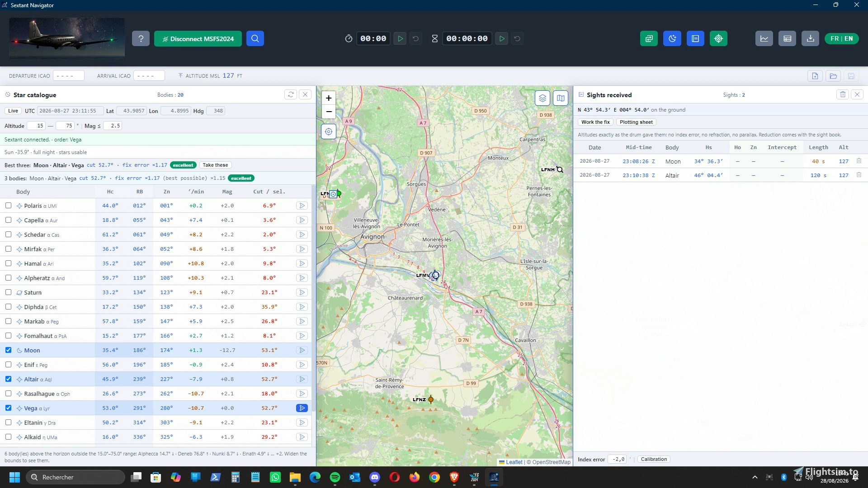Zoom in on the map
Viewport: 868px width, 488px height.
coord(329,98)
